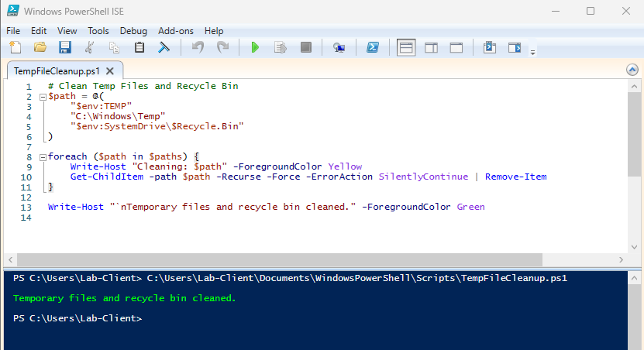Click the script editor scroll up arrow
This screenshot has height=350, width=644.
[x=634, y=86]
